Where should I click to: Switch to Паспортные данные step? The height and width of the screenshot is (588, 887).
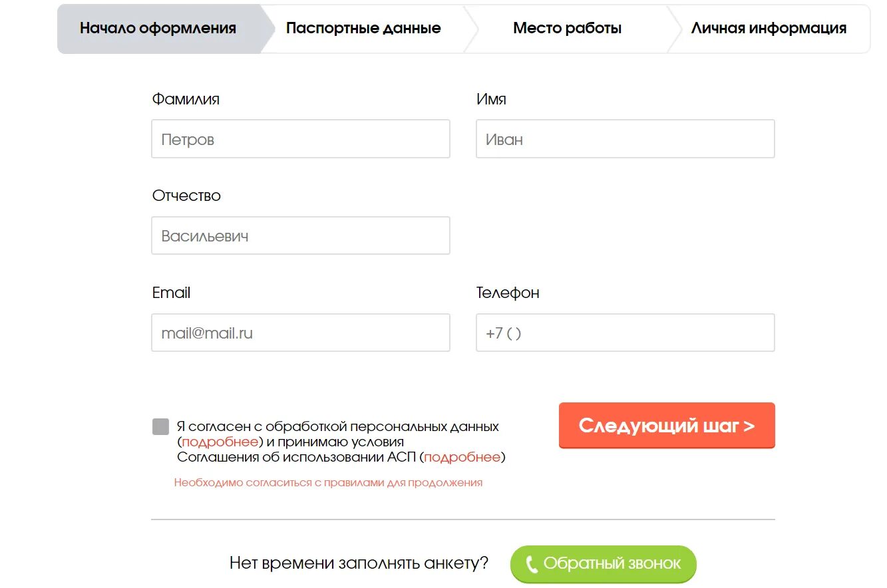click(363, 29)
